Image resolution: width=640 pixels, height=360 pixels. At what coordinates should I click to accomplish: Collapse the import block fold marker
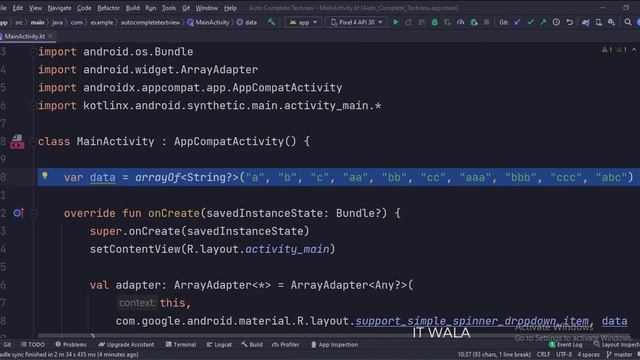click(34, 52)
